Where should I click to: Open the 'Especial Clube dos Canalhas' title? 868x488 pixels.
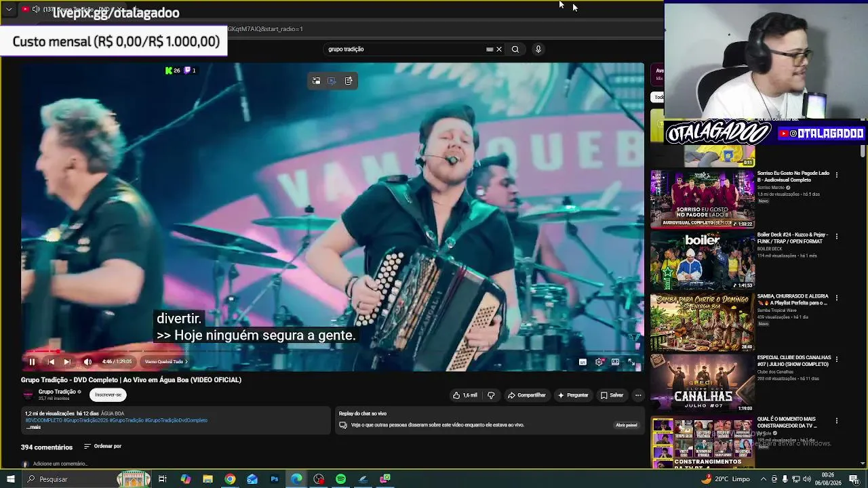click(x=794, y=360)
